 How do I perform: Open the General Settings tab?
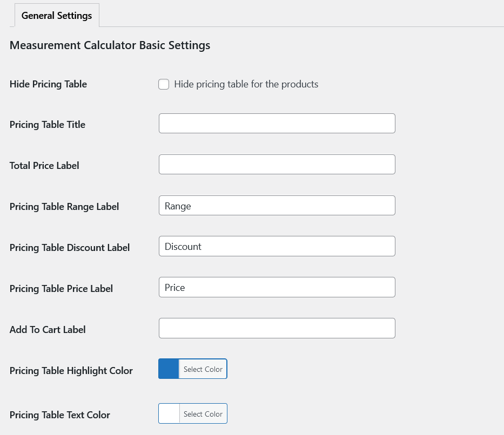pyautogui.click(x=57, y=16)
